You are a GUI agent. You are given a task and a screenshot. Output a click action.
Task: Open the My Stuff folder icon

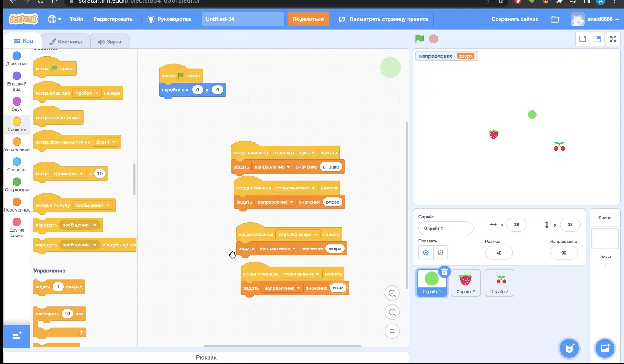pos(554,19)
